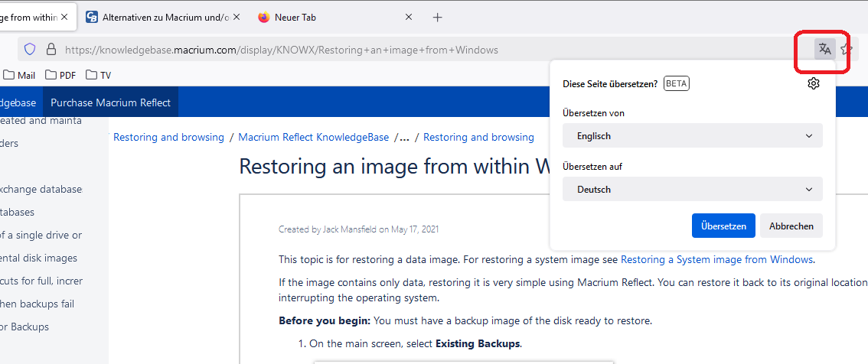Click sidebar item 'tabases'
This screenshot has height=364, width=868.
pos(17,212)
